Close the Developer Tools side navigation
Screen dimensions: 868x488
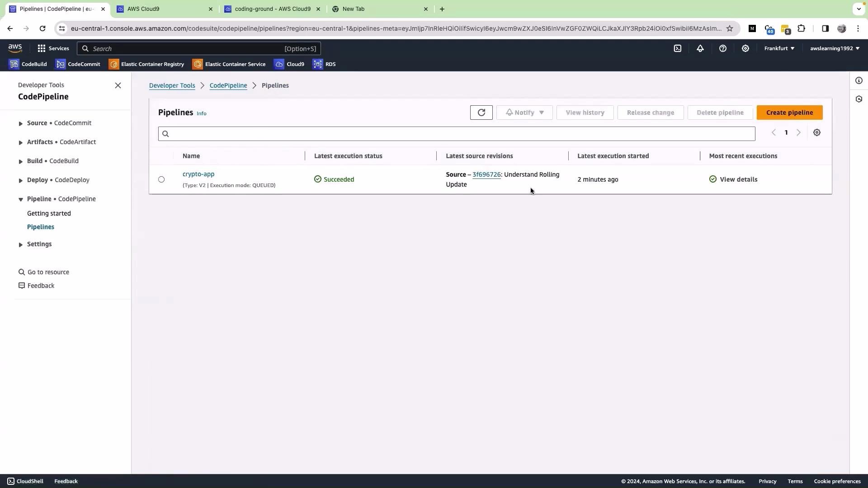[118, 85]
